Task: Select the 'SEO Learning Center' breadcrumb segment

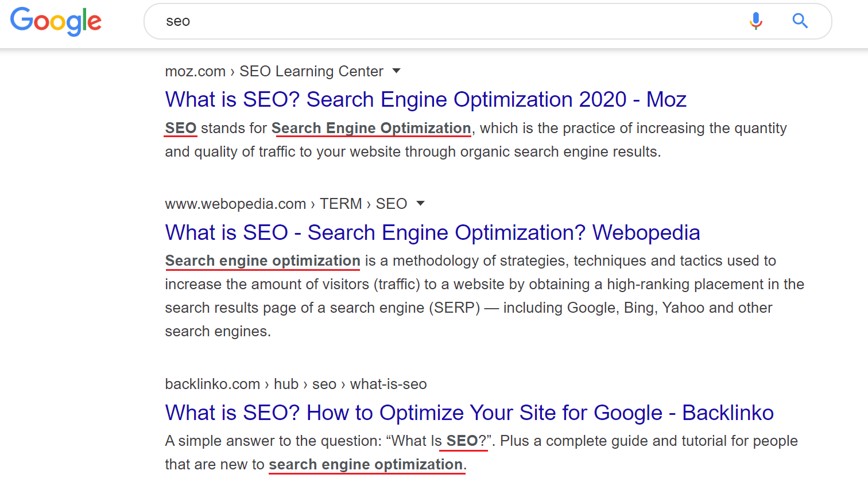Action: click(311, 71)
